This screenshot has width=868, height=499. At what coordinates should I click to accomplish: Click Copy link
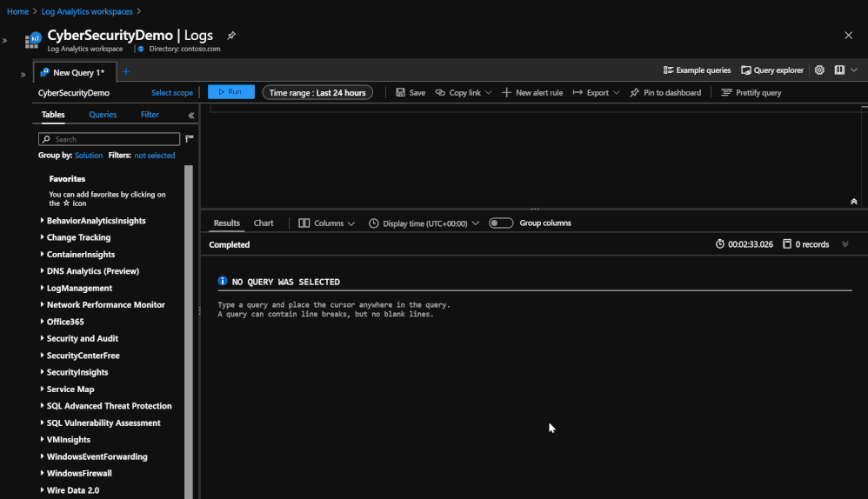coord(458,92)
